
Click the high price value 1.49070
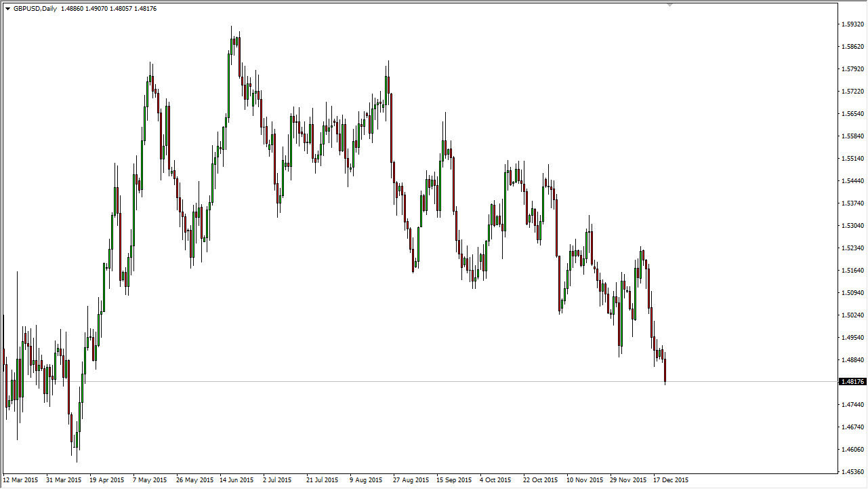point(96,9)
